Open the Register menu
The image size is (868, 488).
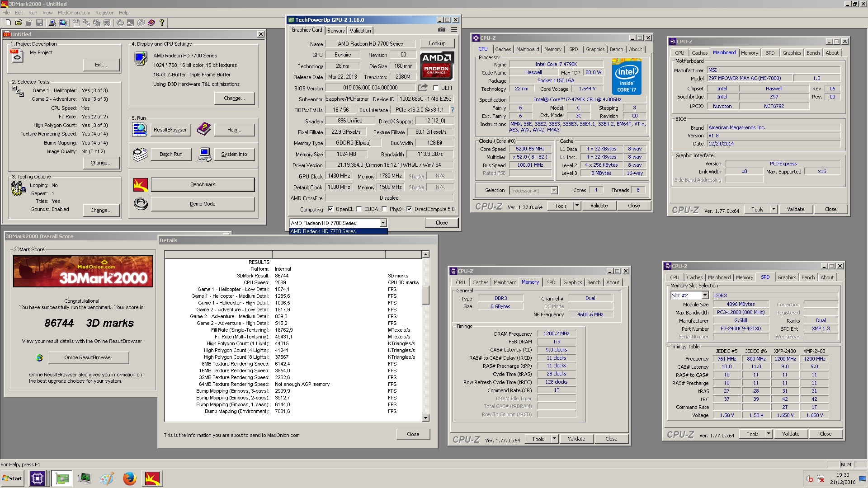[104, 13]
